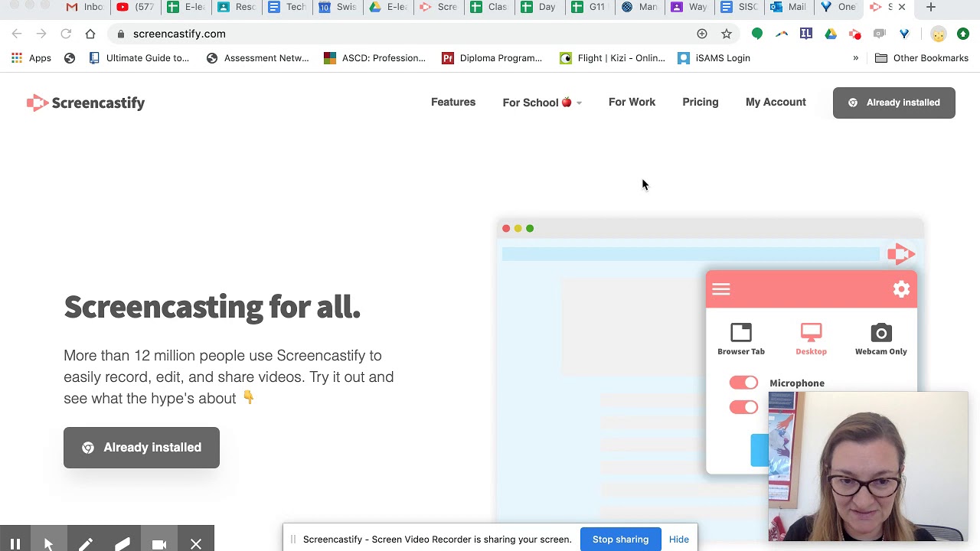This screenshot has width=980, height=551.
Task: Click Screencasting for all heading
Action: click(212, 307)
